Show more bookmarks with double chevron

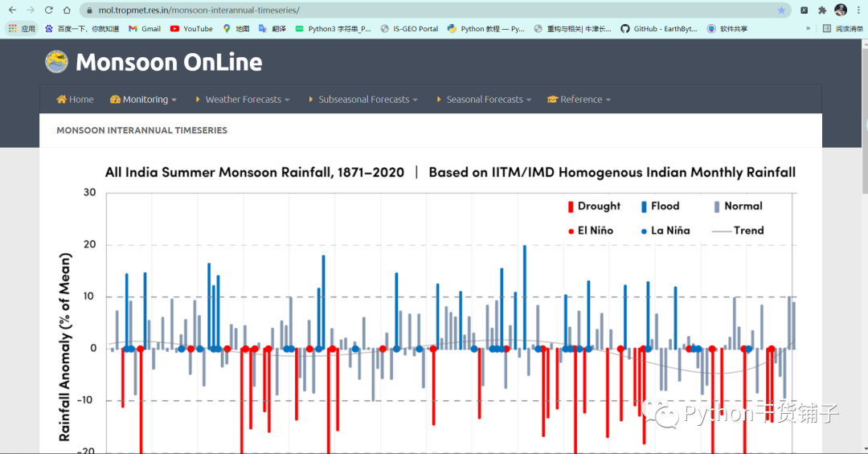click(808, 29)
